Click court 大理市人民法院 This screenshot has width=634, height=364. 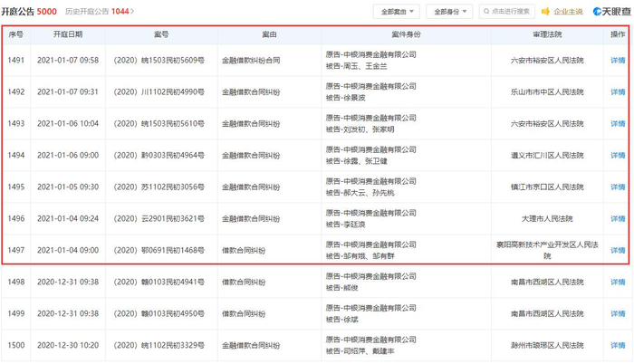[x=547, y=218]
